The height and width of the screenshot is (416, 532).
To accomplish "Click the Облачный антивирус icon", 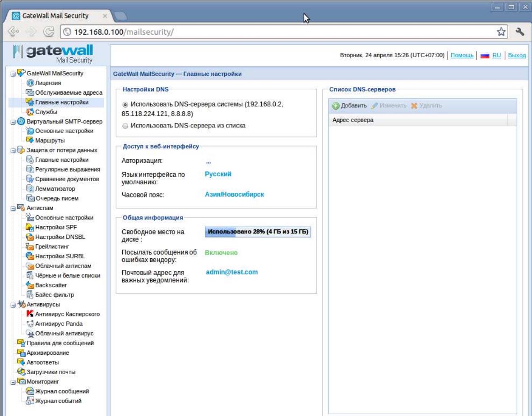I will tap(30, 334).
